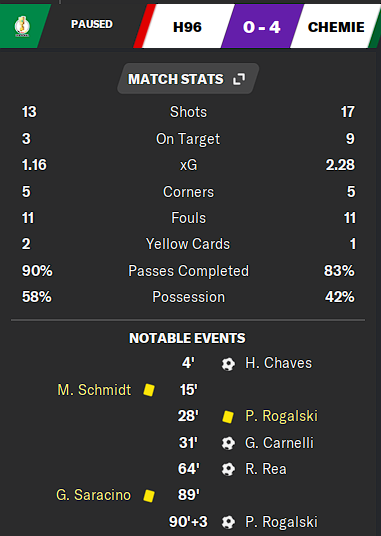The width and height of the screenshot is (381, 536).
Task: Click the PAUSED match status label
Action: click(x=92, y=24)
